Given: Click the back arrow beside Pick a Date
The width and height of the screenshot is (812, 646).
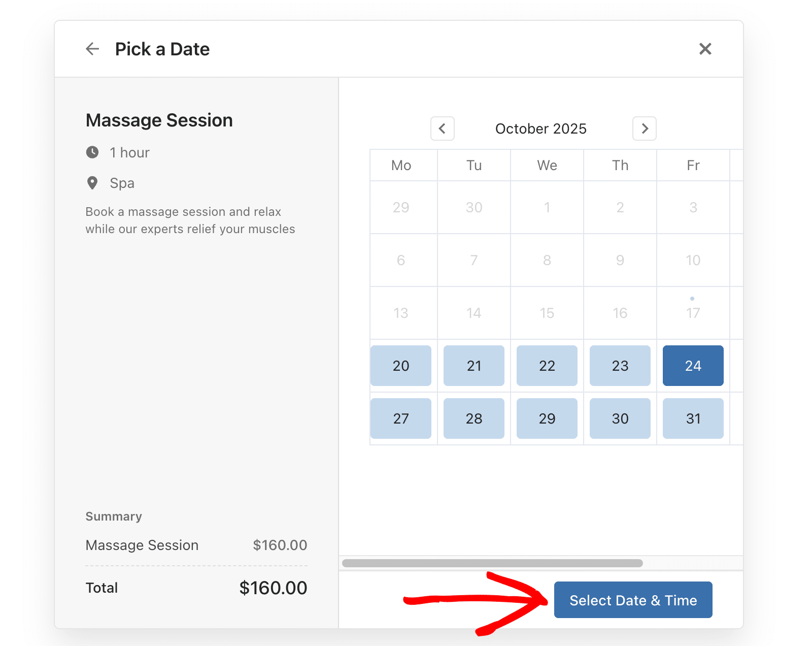Looking at the screenshot, I should coord(92,49).
